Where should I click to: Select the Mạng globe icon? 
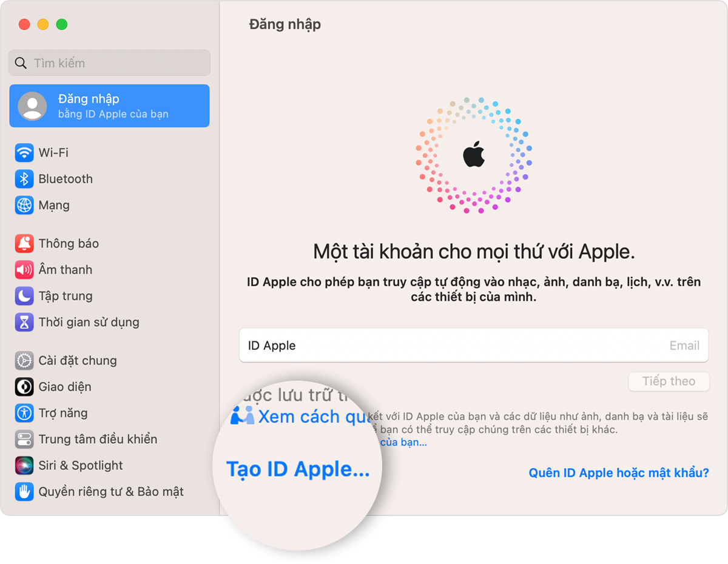tap(24, 205)
